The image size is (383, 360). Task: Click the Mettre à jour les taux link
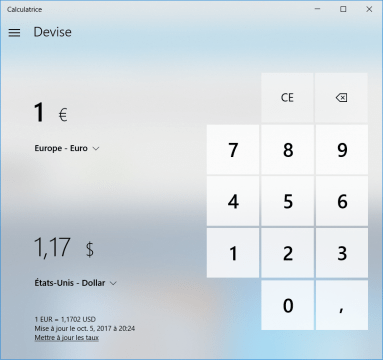click(67, 338)
